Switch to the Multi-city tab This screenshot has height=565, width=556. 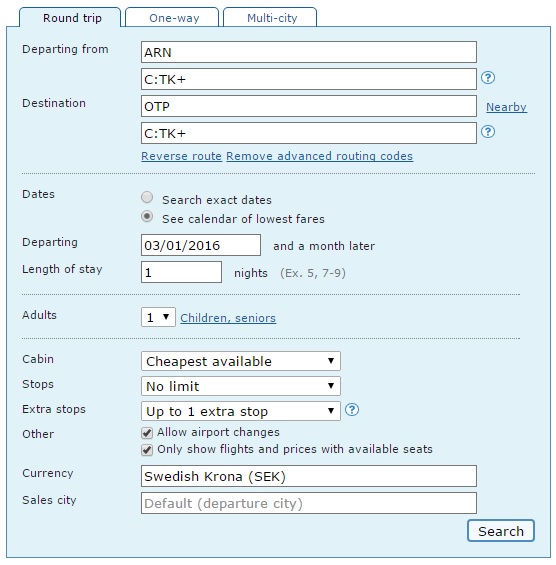270,17
